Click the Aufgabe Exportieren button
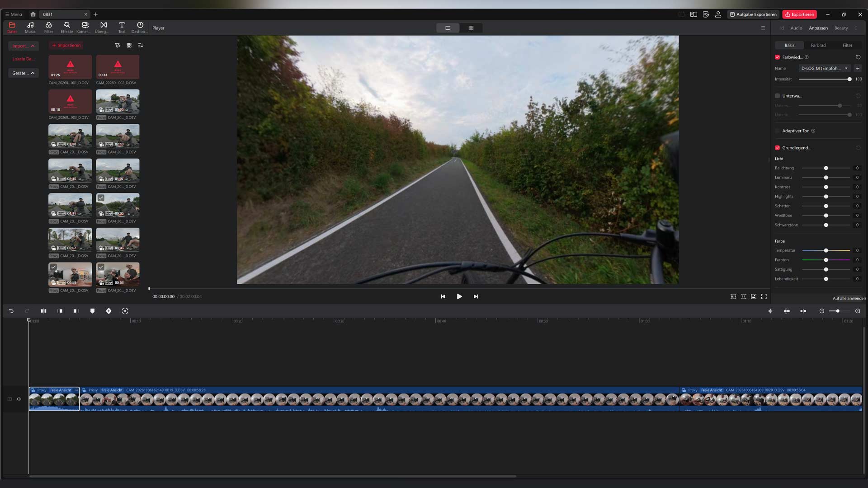The image size is (868, 488). pyautogui.click(x=753, y=14)
